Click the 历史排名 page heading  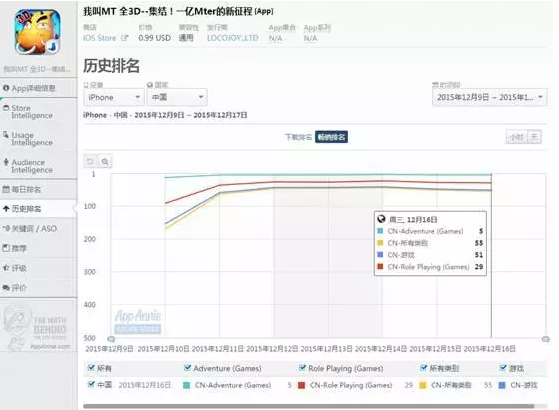[x=111, y=65]
